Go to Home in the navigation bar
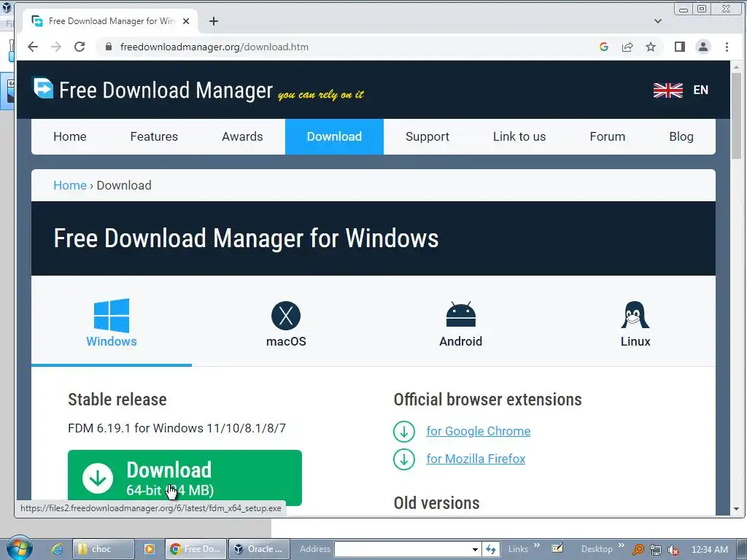 (x=70, y=136)
